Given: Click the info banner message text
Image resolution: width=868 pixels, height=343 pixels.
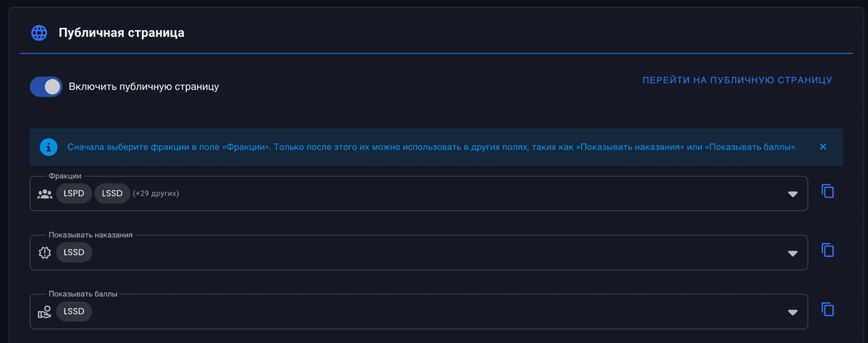Looking at the screenshot, I should 432,147.
